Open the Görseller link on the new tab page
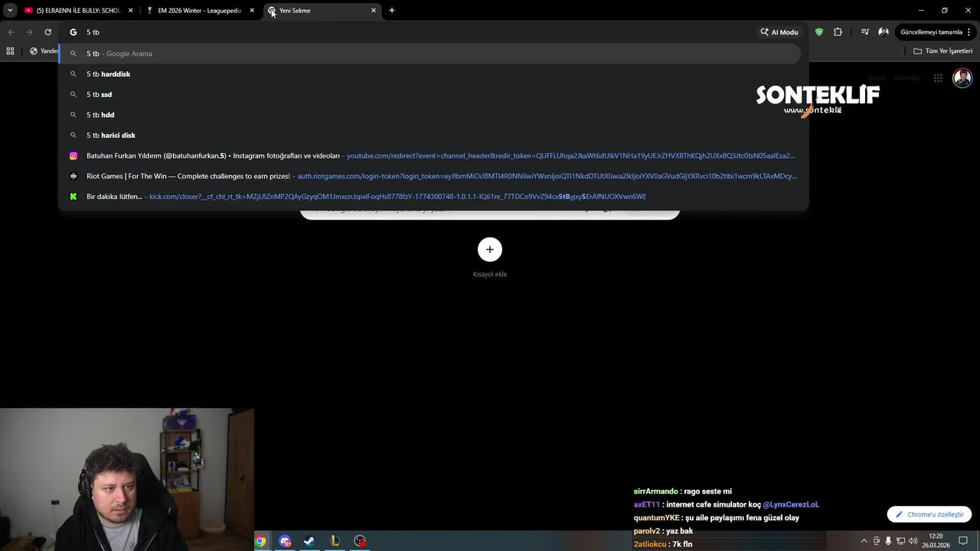This screenshot has height=551, width=980. pyautogui.click(x=906, y=77)
